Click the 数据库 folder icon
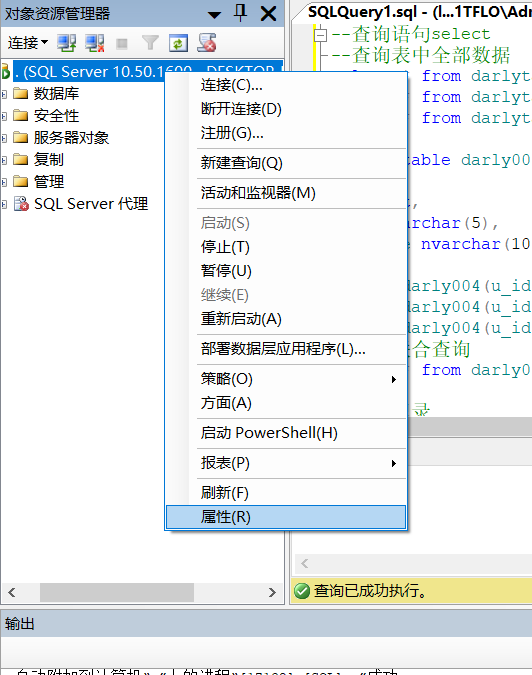This screenshot has width=532, height=675. pyautogui.click(x=21, y=93)
